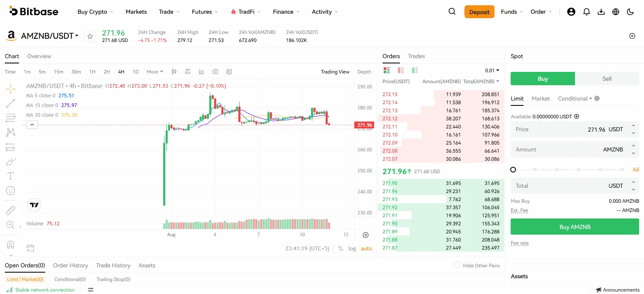The image size is (644, 294).
Task: Open the notifications bell
Action: (587, 12)
